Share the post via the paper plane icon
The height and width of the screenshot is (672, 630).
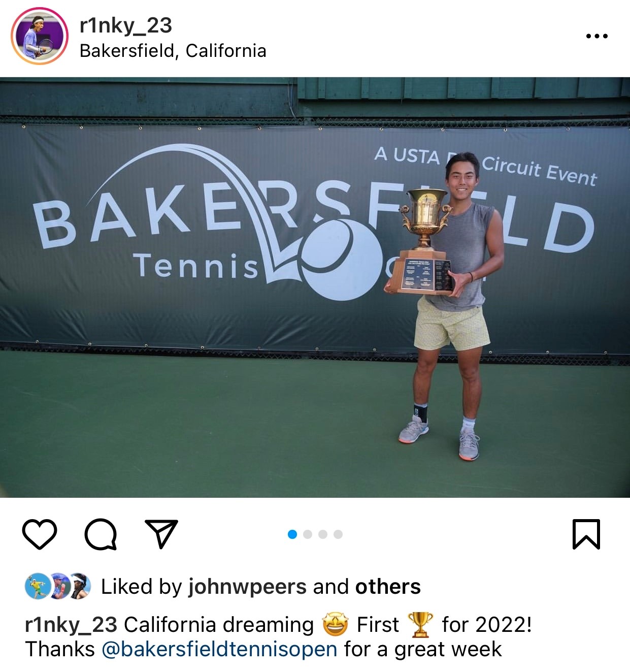tap(161, 534)
